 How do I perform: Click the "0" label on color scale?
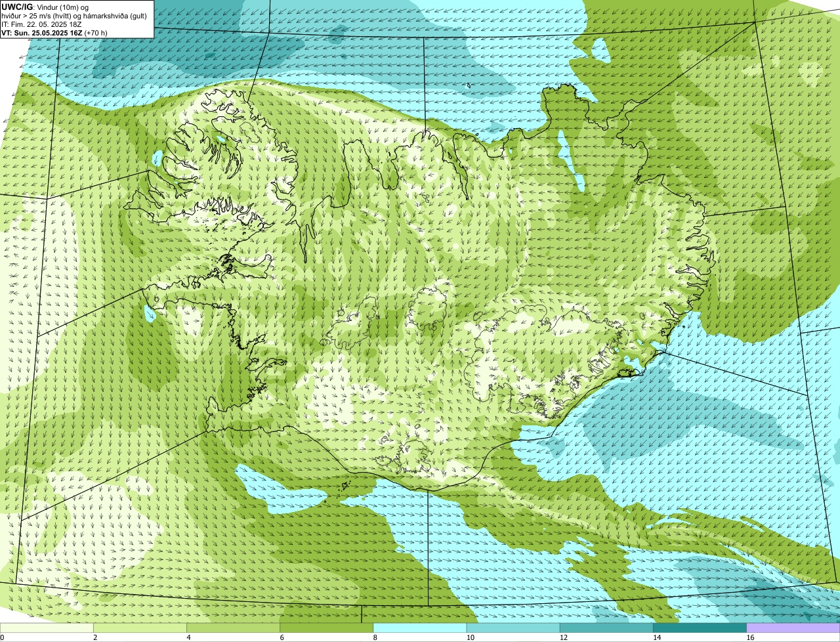point(2,637)
